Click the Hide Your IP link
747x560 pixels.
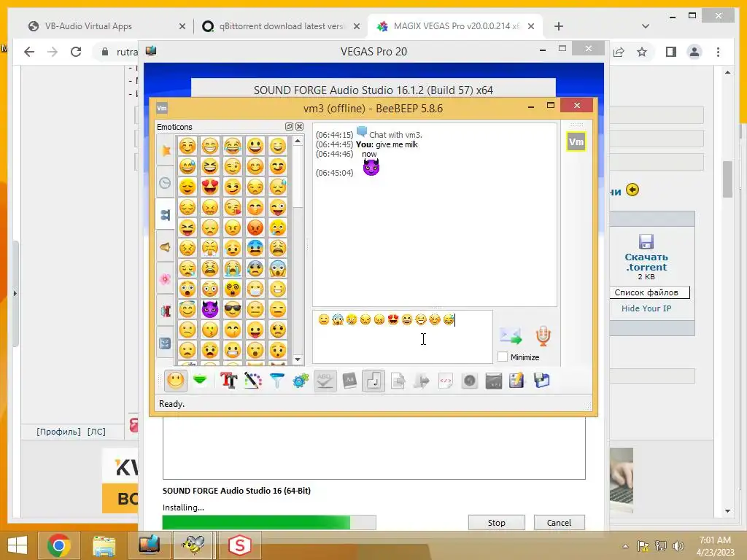tap(646, 308)
